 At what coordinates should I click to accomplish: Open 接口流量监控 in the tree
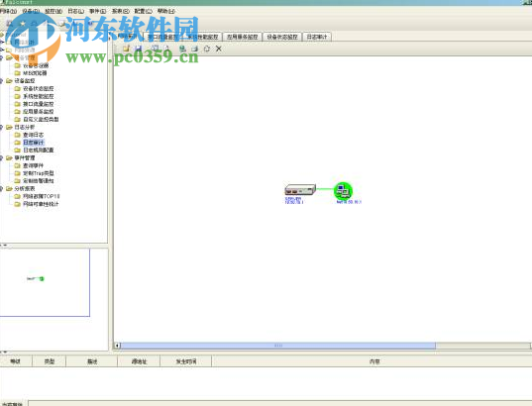[x=39, y=104]
